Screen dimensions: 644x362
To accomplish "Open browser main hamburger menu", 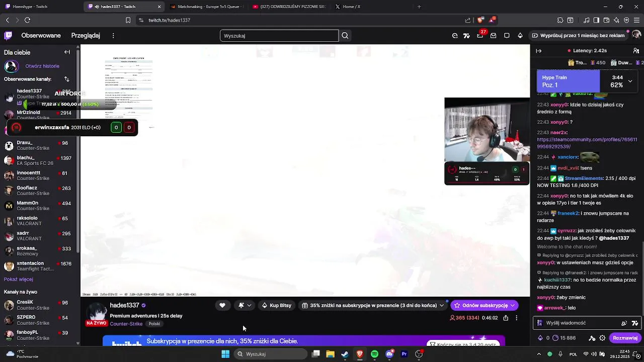I will [636, 20].
